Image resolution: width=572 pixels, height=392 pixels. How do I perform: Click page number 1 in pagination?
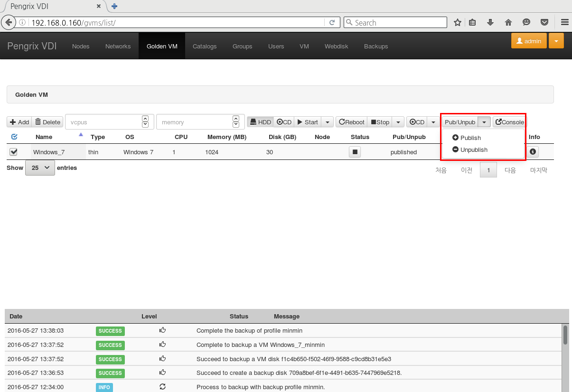(x=488, y=170)
